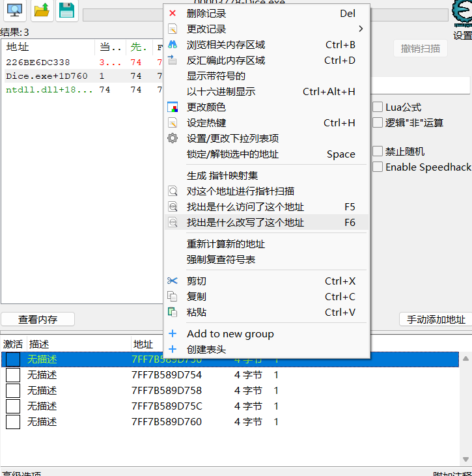The height and width of the screenshot is (476, 472).
Task: Save the table with the floppy disk icon
Action: tap(67, 10)
